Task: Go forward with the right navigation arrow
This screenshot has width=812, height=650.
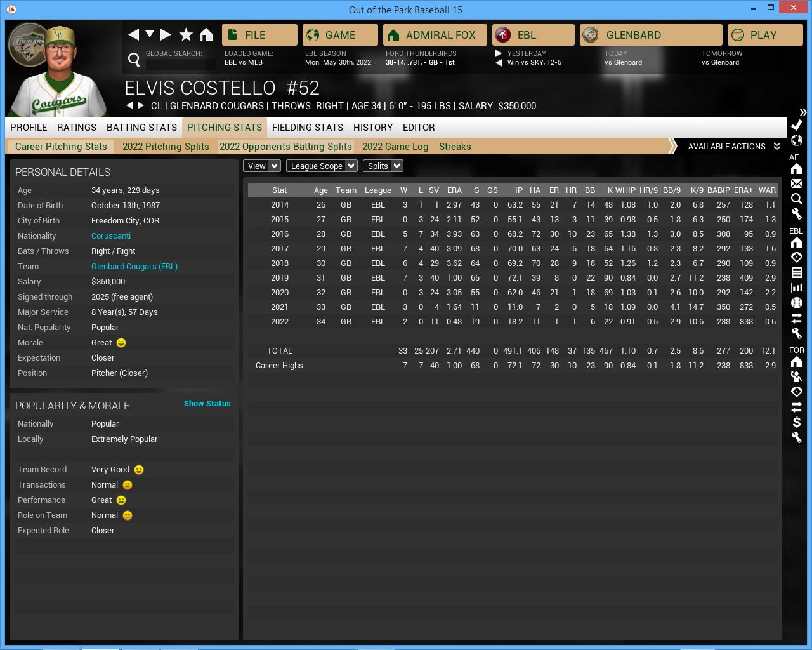Action: [x=166, y=34]
